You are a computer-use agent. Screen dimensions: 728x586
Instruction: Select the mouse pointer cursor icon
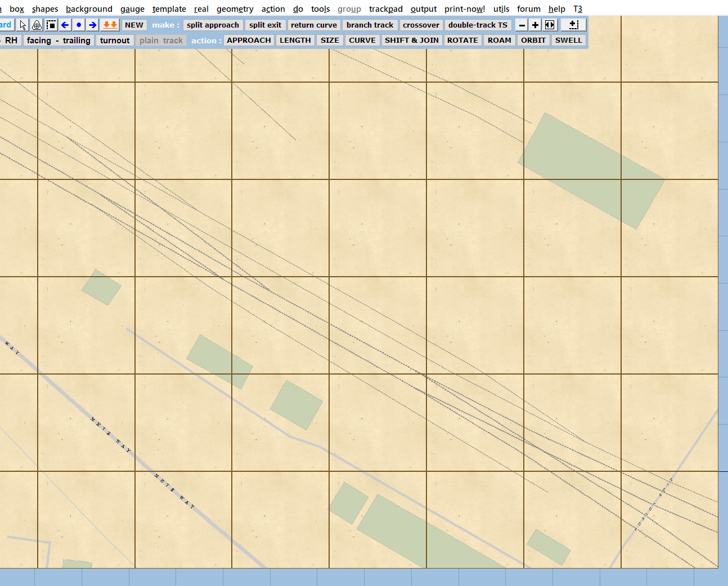(23, 25)
